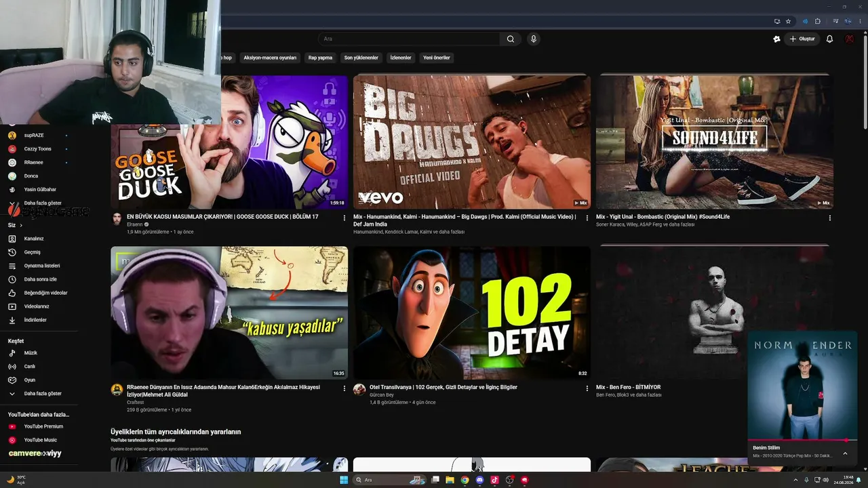Click the Müzik note icon under Keşfet
Viewport: 868px width, 488px height.
coord(12,353)
